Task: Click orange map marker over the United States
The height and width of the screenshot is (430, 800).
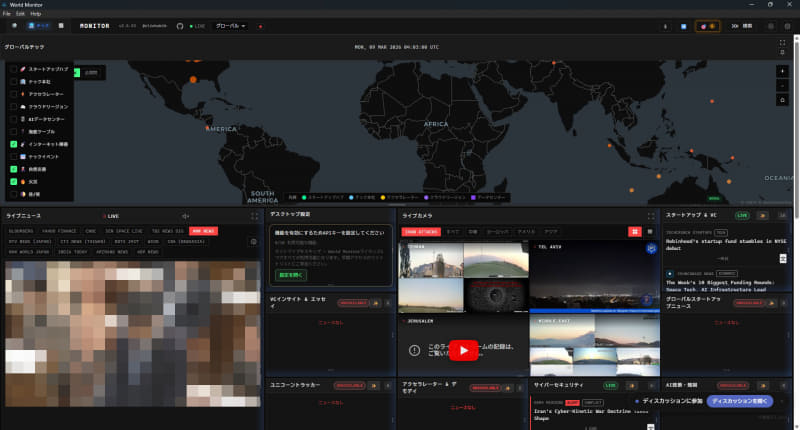Action: point(193,80)
